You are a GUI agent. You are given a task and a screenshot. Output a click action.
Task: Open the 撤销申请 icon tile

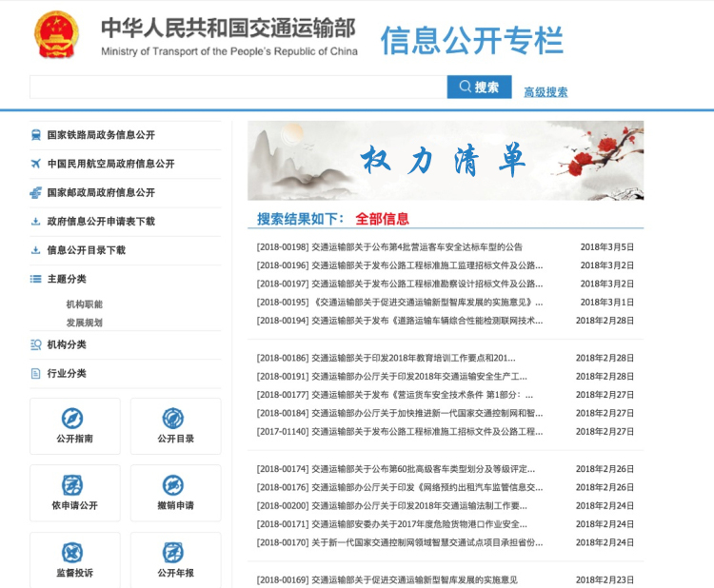coord(176,493)
